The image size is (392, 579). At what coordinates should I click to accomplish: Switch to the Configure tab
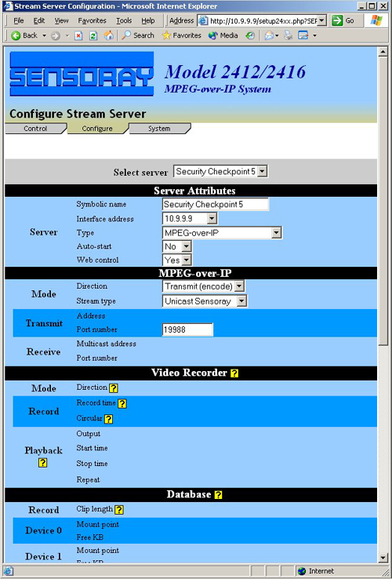(97, 129)
